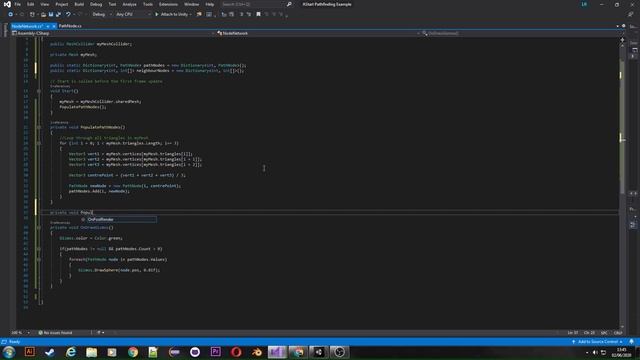The image size is (640, 360).
Task: Open the Analyze menu
Action: coord(129,4)
